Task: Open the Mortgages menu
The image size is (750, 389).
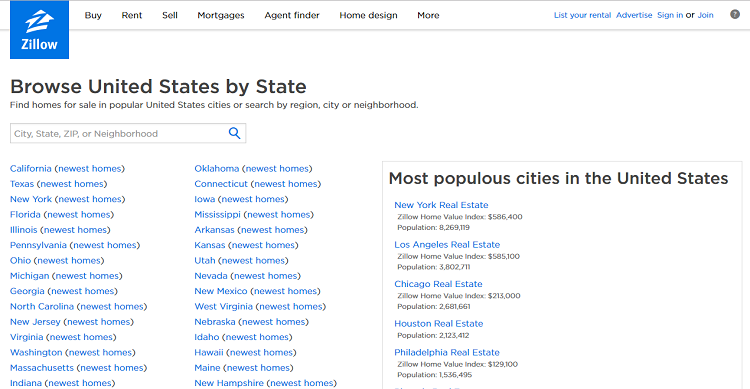Action: (221, 15)
